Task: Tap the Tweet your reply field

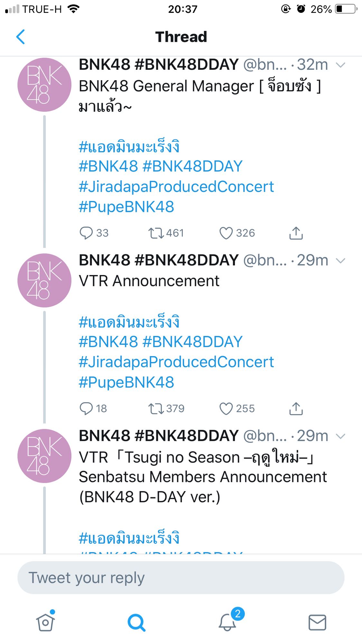Action: [x=181, y=578]
